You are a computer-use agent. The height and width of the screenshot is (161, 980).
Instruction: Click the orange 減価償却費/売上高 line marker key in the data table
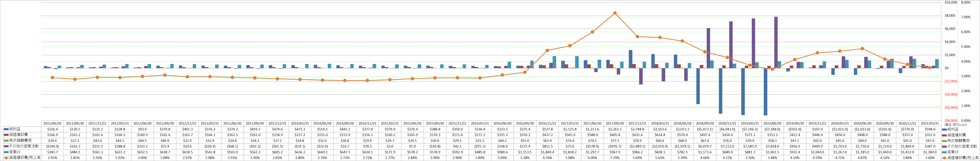[x=6, y=158]
